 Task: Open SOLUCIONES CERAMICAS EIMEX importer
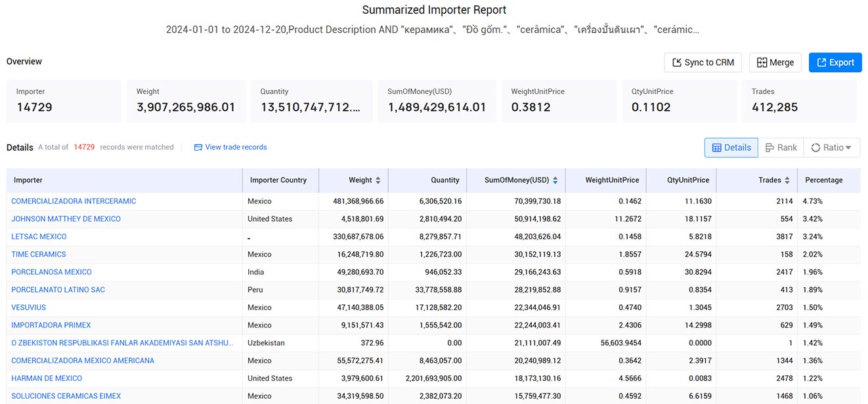click(x=66, y=396)
